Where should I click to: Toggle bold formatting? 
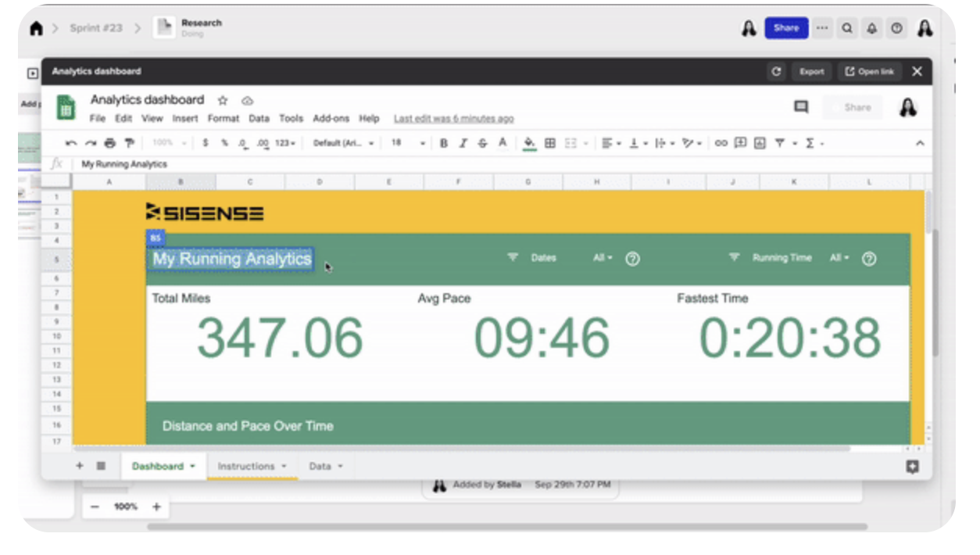(x=444, y=143)
